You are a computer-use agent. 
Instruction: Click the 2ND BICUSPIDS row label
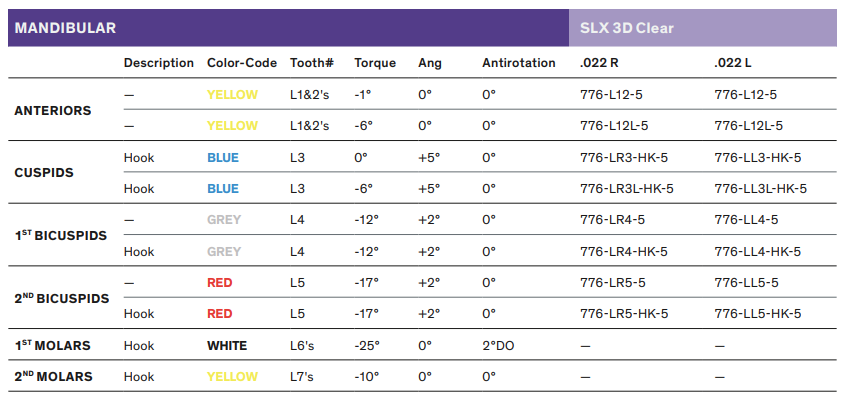coord(62,298)
